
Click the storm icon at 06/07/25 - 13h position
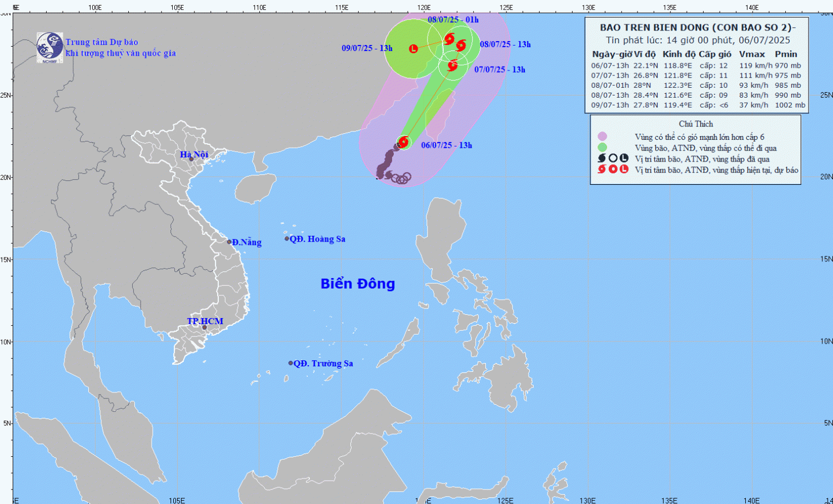click(403, 142)
